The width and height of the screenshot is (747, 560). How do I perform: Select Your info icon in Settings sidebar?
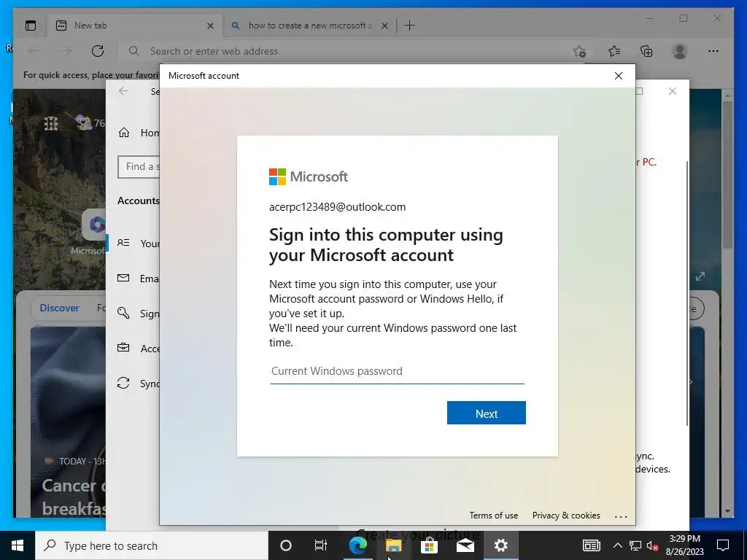(x=123, y=243)
